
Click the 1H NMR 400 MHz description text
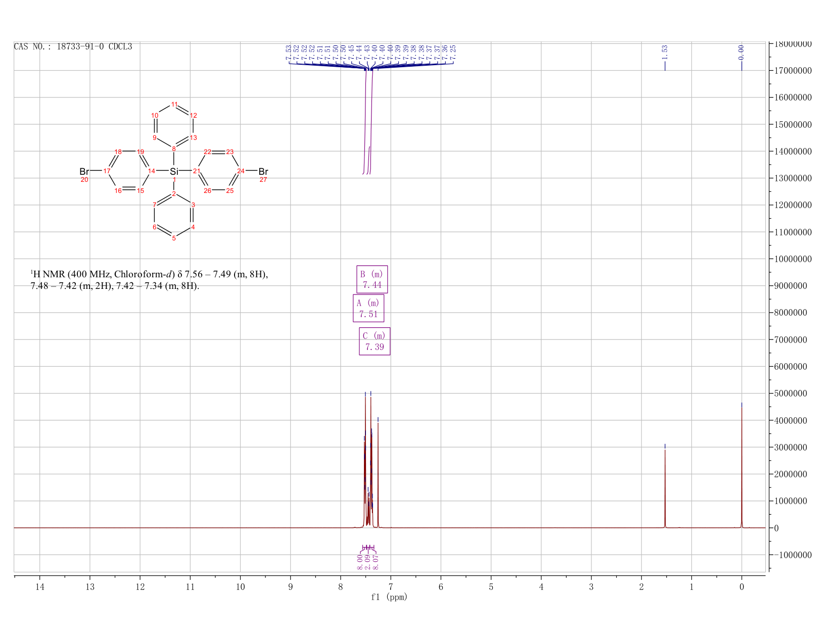(149, 280)
